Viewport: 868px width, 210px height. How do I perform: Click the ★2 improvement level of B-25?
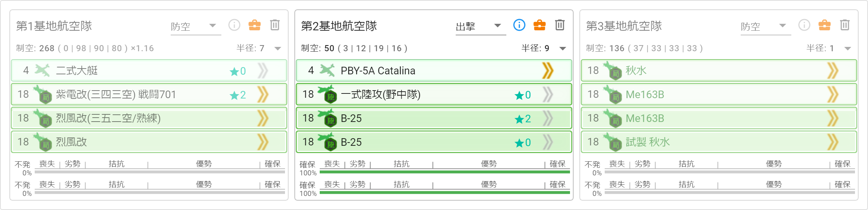[523, 119]
